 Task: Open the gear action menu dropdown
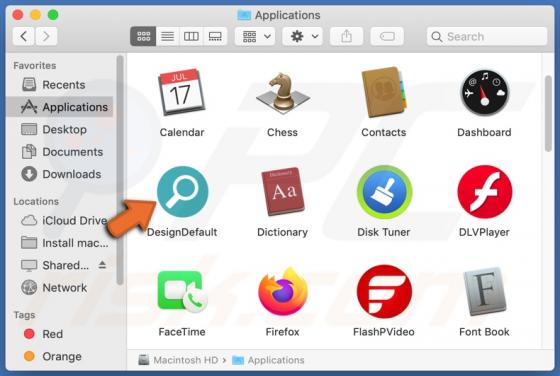(x=302, y=36)
